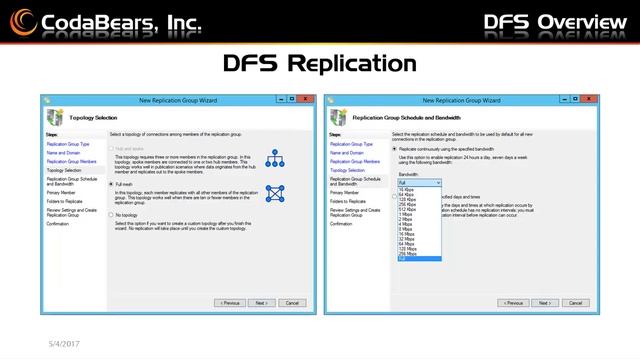Click Previous button in Topology Selection wizard
This screenshot has width=640, height=360.
(230, 303)
